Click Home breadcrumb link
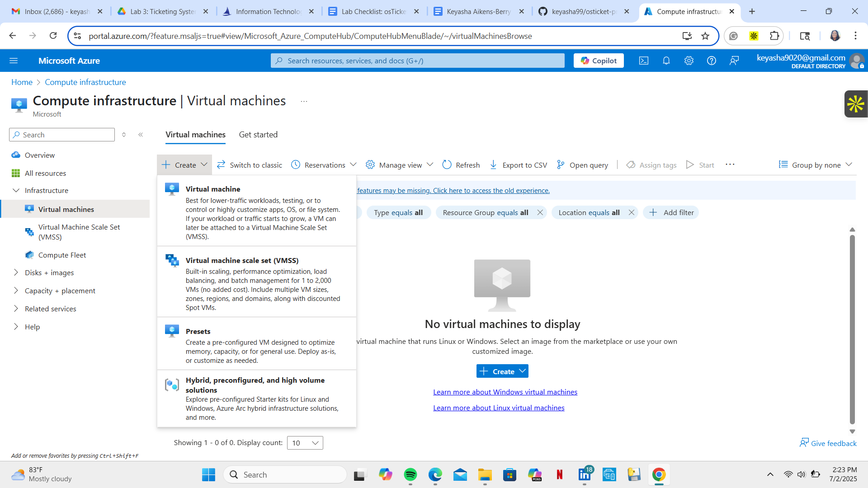 22,82
